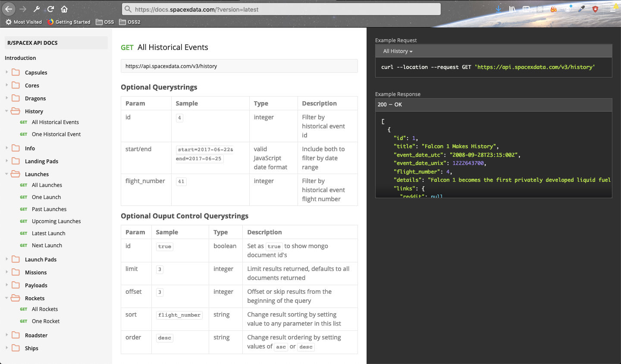Open the Getting Started bookmark
621x364 pixels.
coord(69,22)
